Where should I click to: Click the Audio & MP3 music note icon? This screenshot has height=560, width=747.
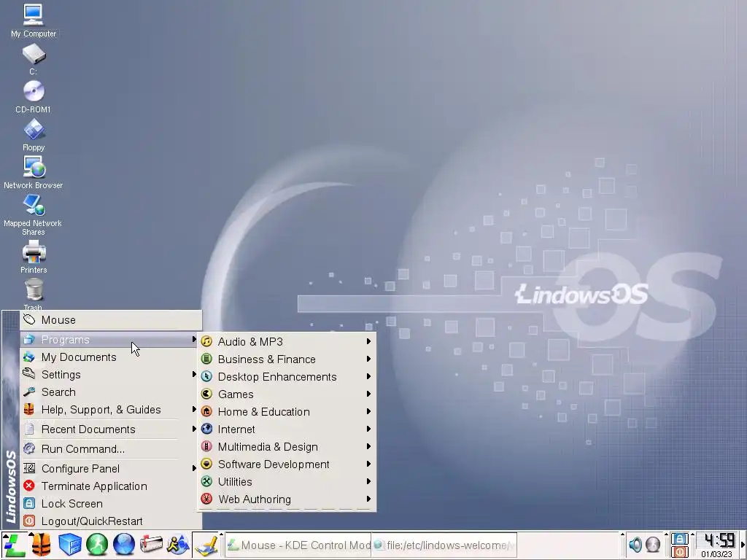click(206, 341)
